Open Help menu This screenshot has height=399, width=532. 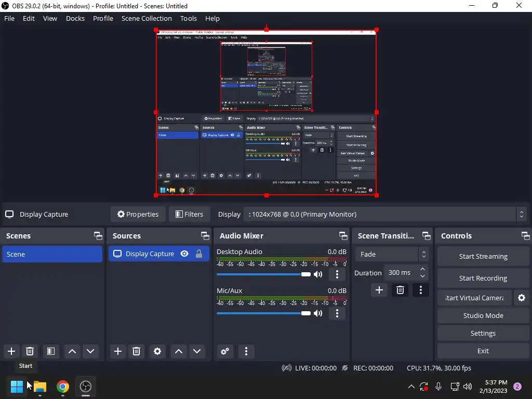[x=212, y=18]
